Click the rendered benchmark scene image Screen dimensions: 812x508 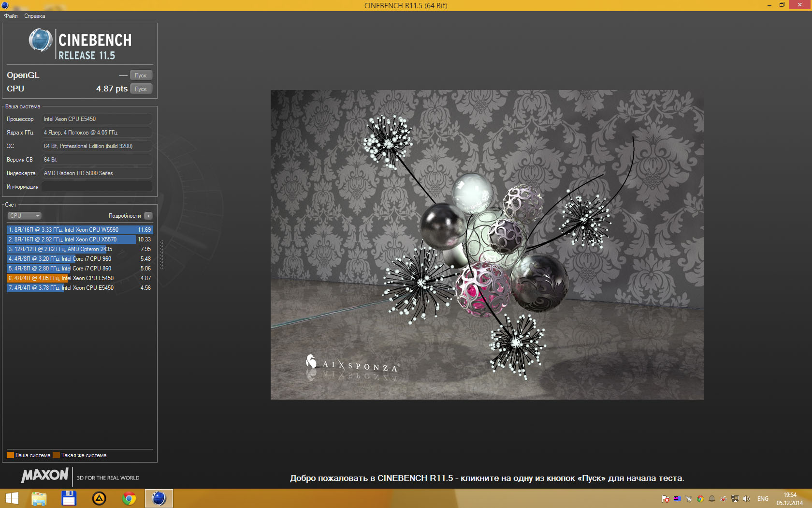pyautogui.click(x=487, y=245)
